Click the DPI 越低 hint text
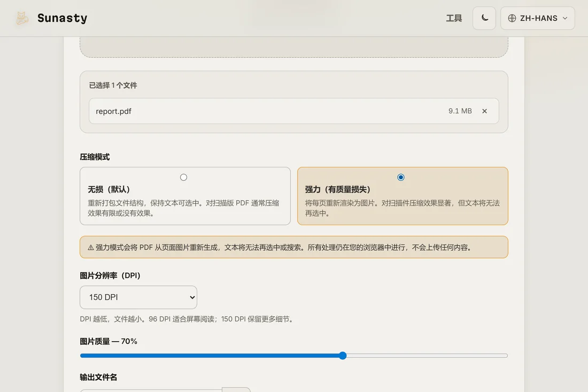Screen dimensions: 588x392 [x=187, y=319]
